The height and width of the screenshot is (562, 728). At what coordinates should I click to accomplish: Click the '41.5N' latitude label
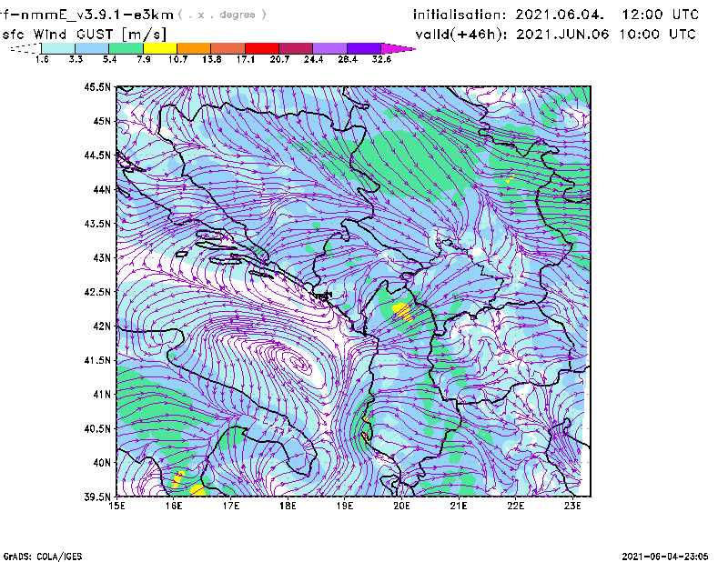tap(97, 360)
